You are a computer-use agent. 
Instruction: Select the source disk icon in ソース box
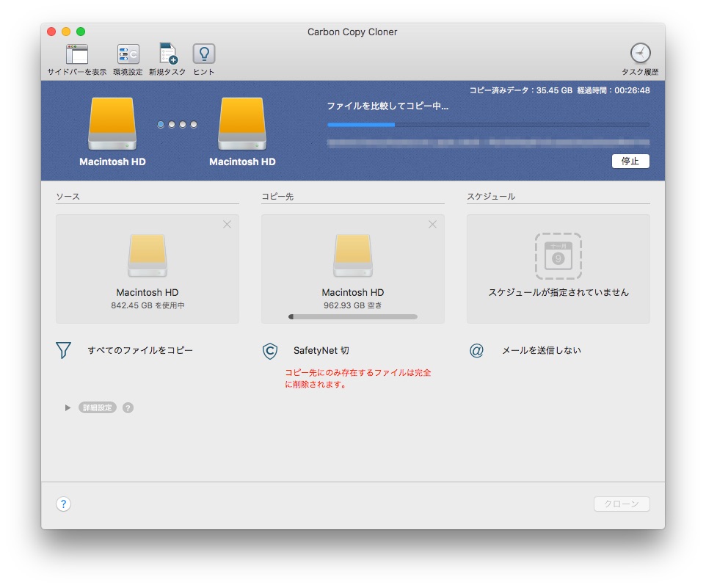(148, 255)
